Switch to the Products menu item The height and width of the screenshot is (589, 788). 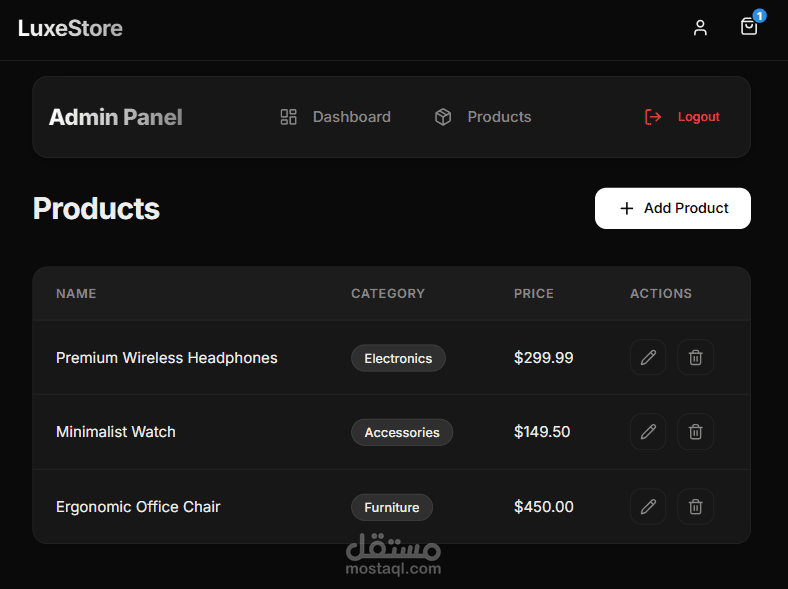(x=482, y=117)
